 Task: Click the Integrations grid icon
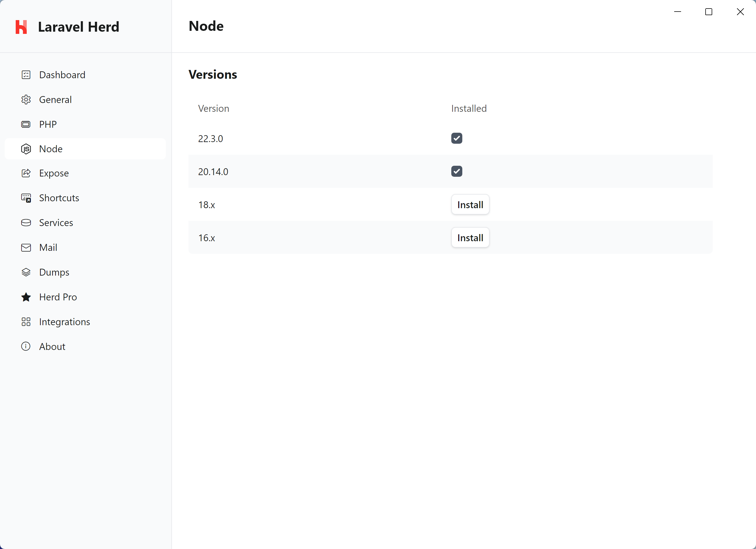26,322
